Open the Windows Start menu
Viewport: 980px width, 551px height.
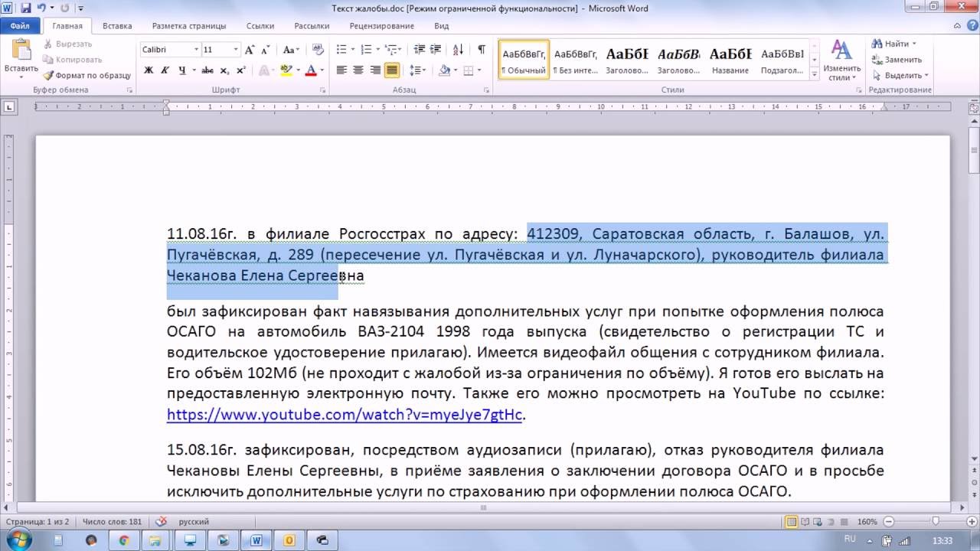[16, 540]
